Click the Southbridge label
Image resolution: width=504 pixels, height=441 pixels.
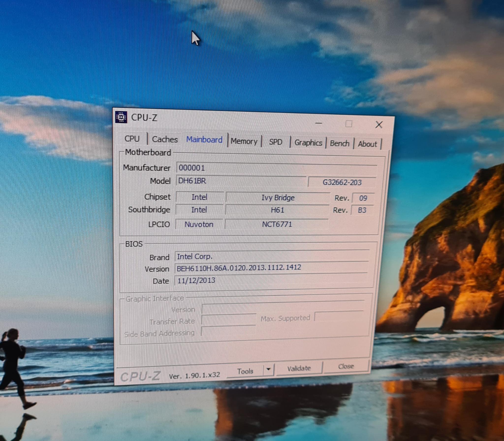(x=149, y=210)
